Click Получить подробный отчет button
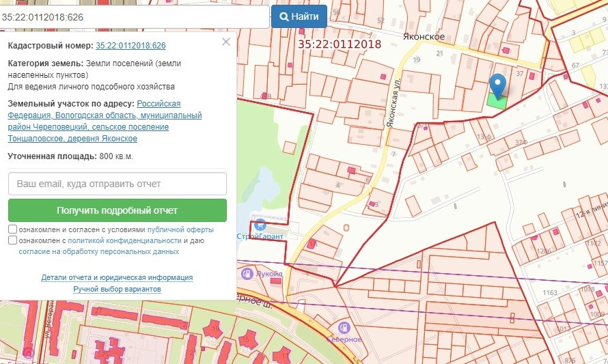608x364 pixels. [117, 210]
